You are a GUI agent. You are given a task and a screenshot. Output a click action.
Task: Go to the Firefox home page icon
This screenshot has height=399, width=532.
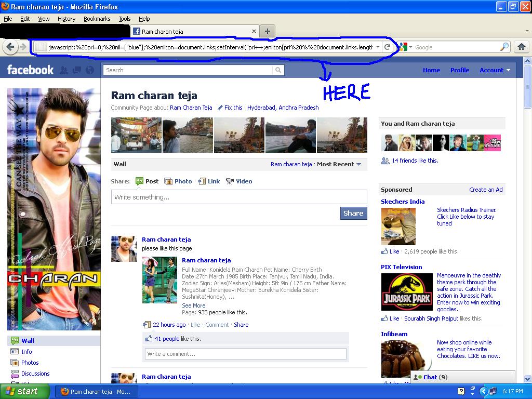[522, 47]
